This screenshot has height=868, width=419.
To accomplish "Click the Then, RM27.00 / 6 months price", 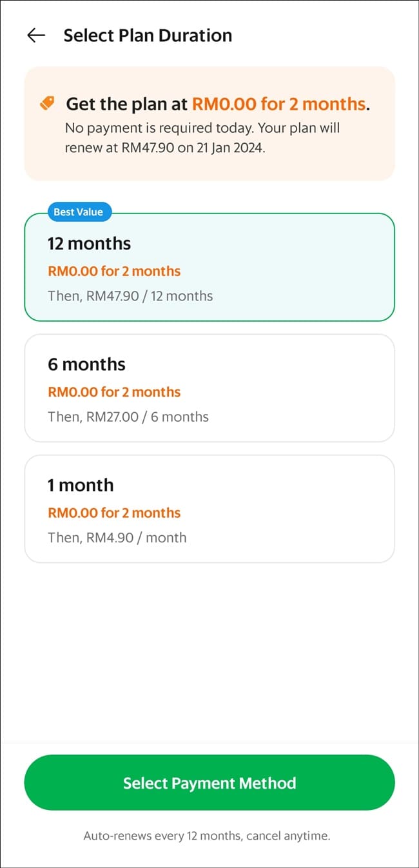I will 127,416.
